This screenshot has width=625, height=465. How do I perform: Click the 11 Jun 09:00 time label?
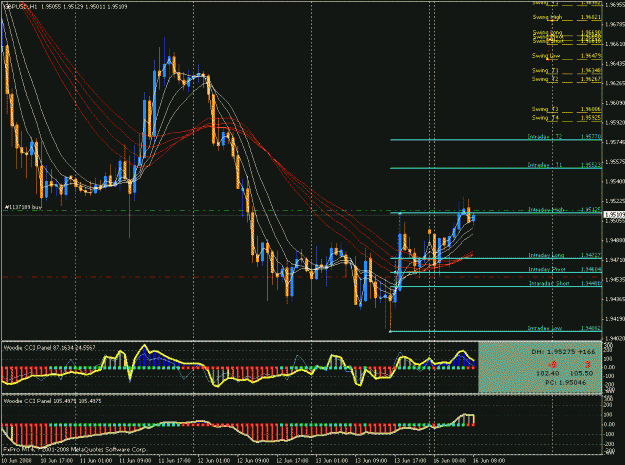click(136, 461)
